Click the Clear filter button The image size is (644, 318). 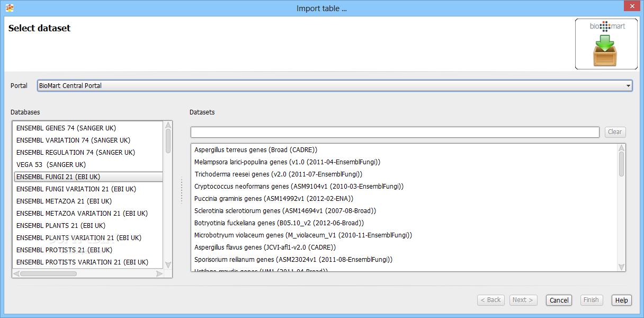click(x=615, y=132)
